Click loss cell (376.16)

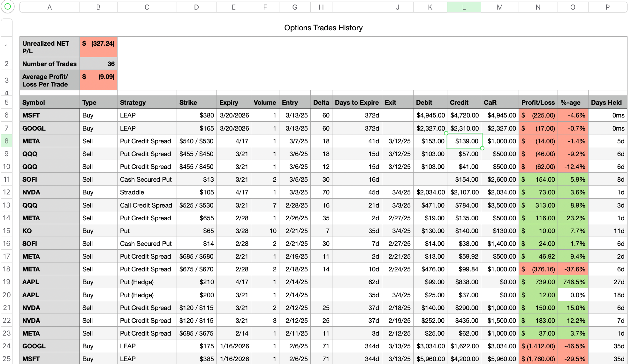tap(538, 269)
